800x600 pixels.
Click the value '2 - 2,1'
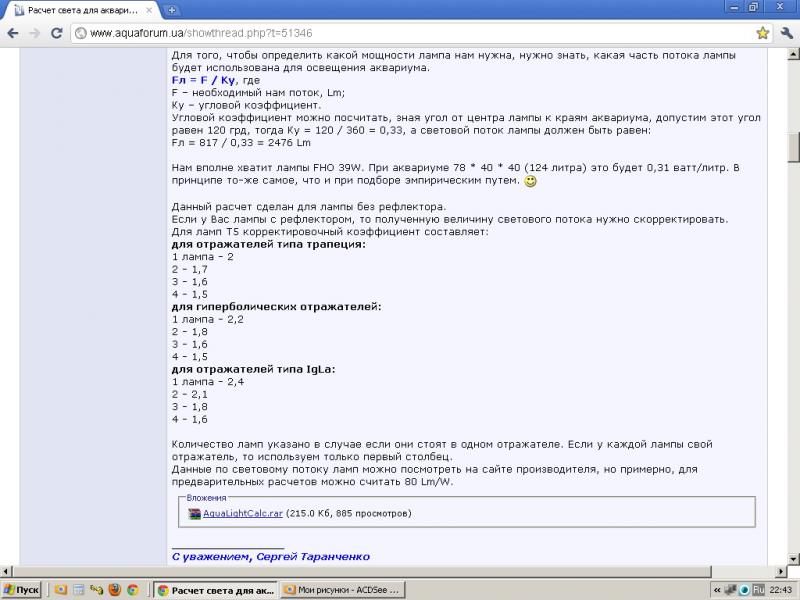click(190, 394)
